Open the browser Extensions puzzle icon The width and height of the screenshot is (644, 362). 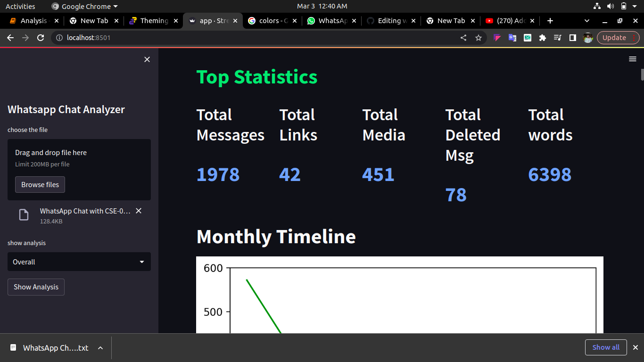[543, 37]
